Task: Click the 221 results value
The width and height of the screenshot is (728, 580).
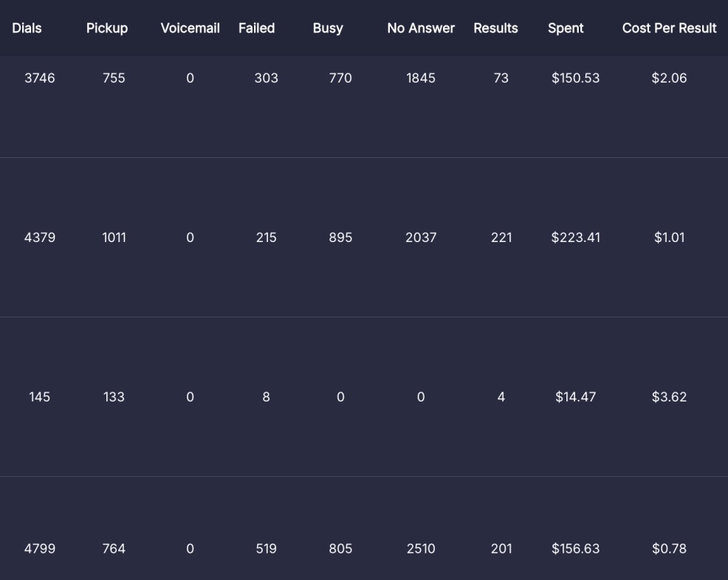Action: (501, 238)
